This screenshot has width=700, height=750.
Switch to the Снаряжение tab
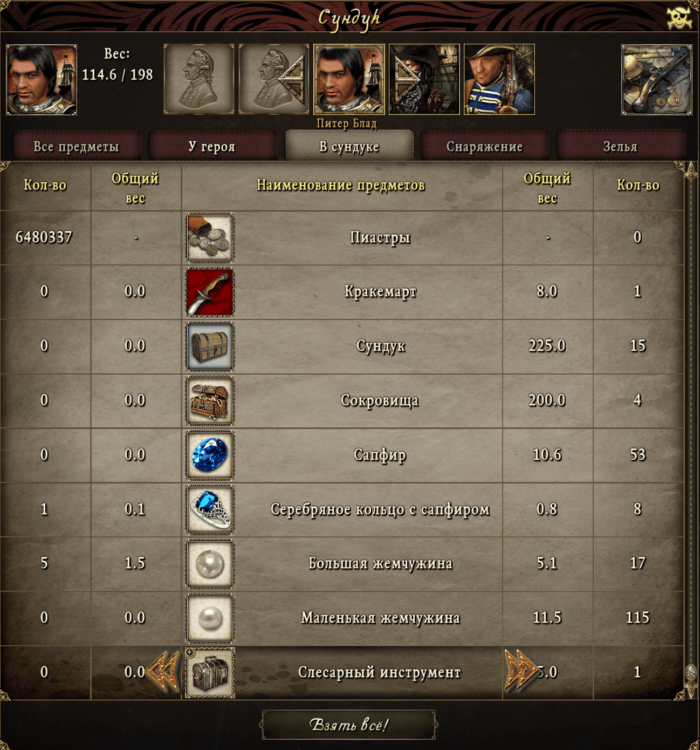484,146
